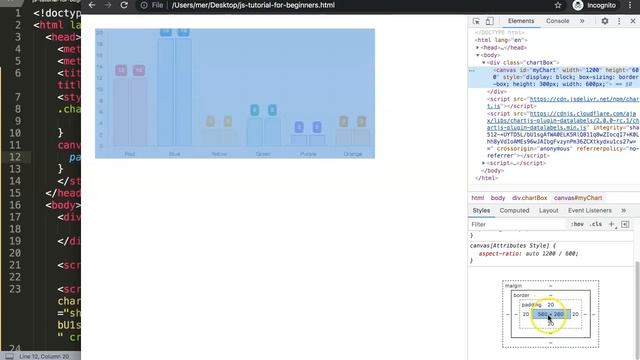This screenshot has height=360, width=640.
Task: Click the canvas#myChart breadcrumb
Action: tap(578, 198)
